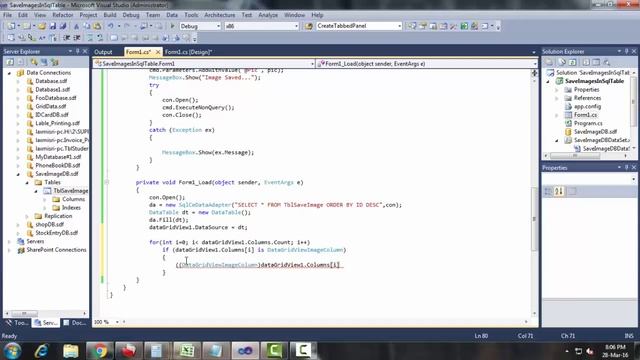Click the Paste toolbar icon
This screenshot has width=640, height=360.
97,26
